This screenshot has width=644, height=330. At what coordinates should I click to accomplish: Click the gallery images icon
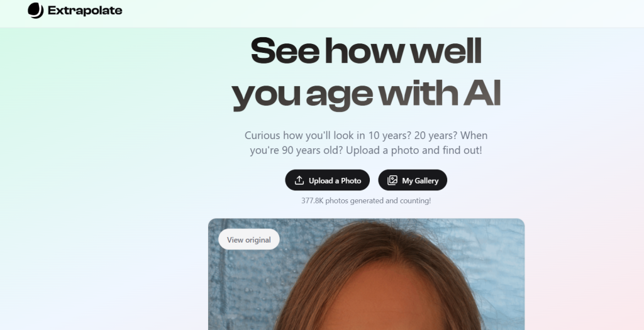click(392, 180)
